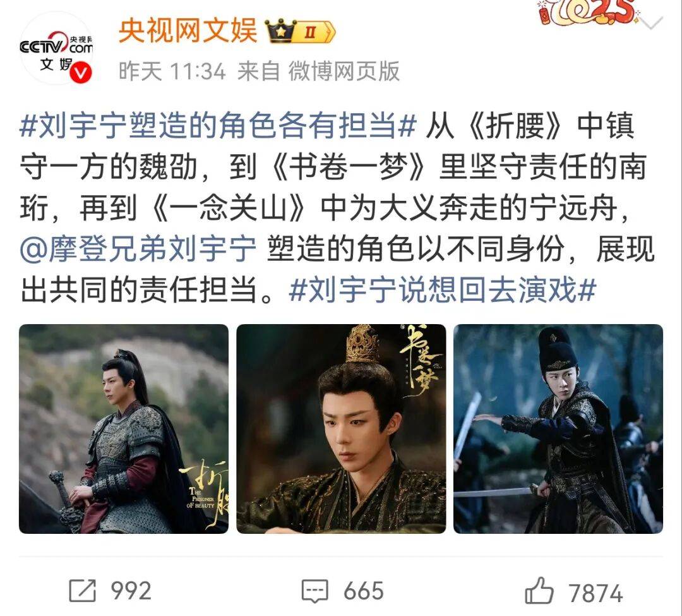Open the 昨天 11:34 timestamp
The width and height of the screenshot is (682, 616).
pos(172,71)
